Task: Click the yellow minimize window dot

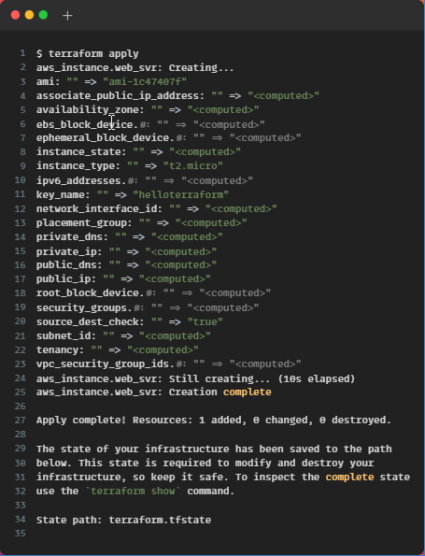Action: (x=29, y=15)
